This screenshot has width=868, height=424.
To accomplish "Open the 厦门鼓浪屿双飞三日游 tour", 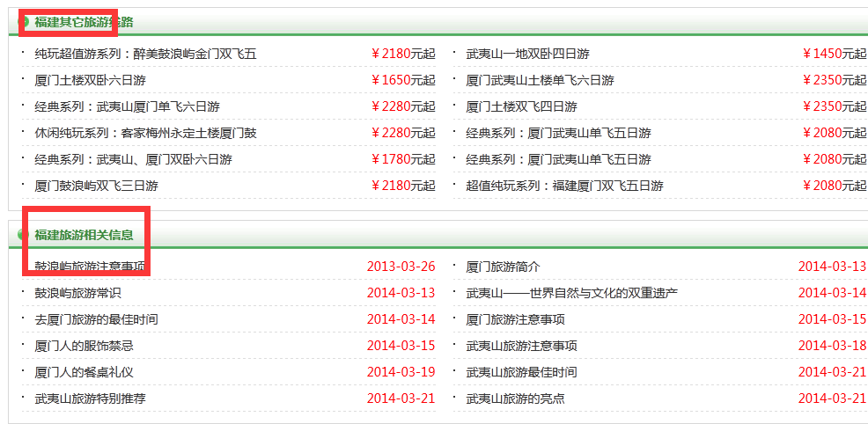I will coord(96,186).
